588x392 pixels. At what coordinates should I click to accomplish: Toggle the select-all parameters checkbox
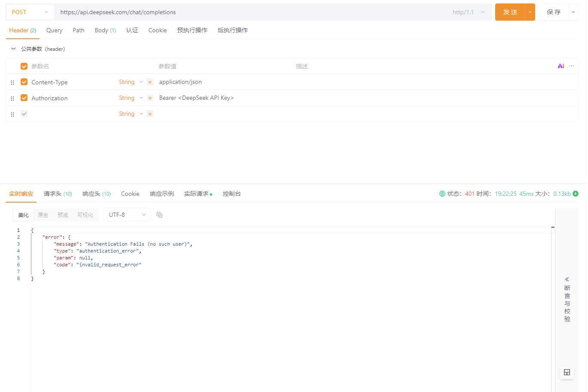point(24,66)
